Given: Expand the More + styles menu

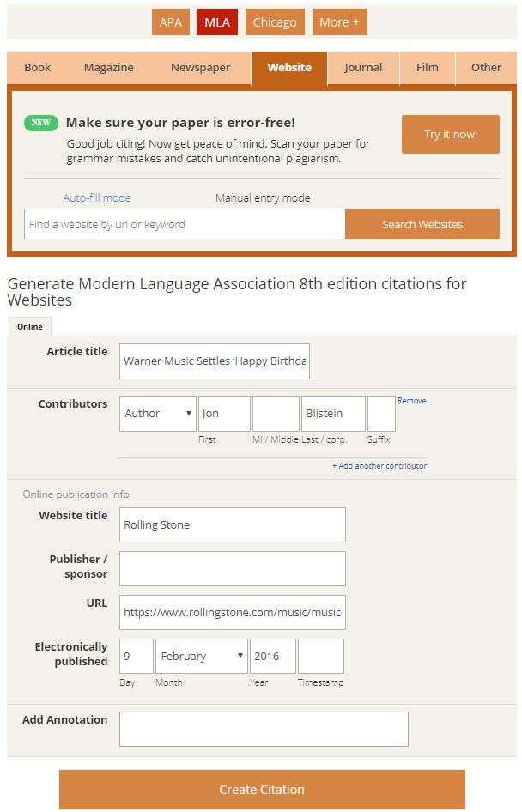Looking at the screenshot, I should pos(339,22).
